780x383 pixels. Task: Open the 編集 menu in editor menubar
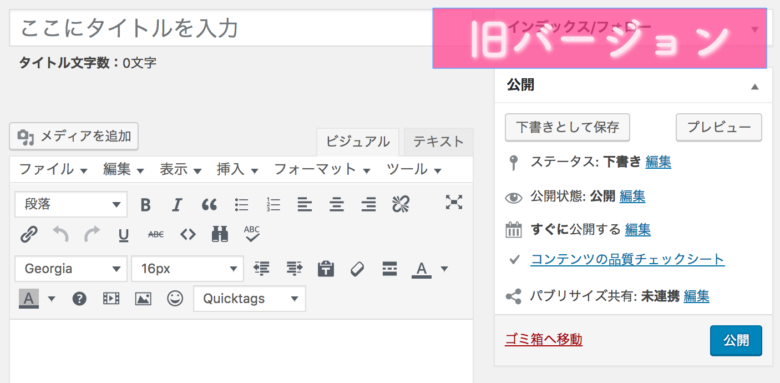click(123, 170)
